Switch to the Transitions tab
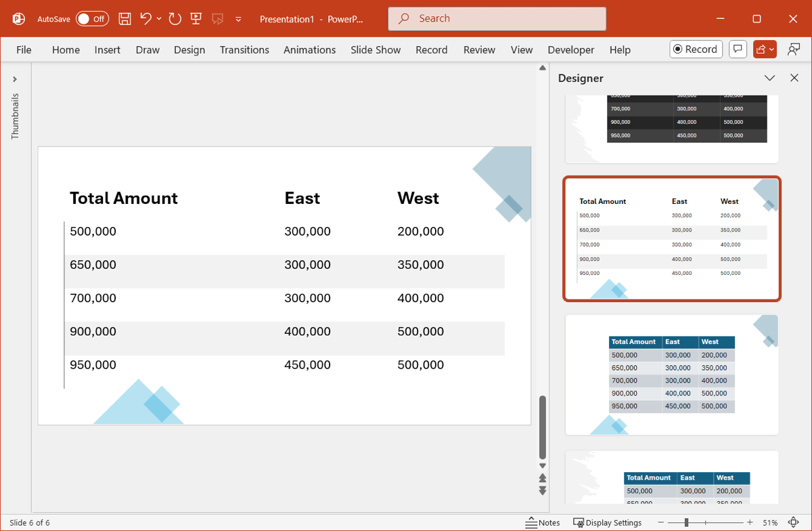The height and width of the screenshot is (531, 812). click(244, 49)
